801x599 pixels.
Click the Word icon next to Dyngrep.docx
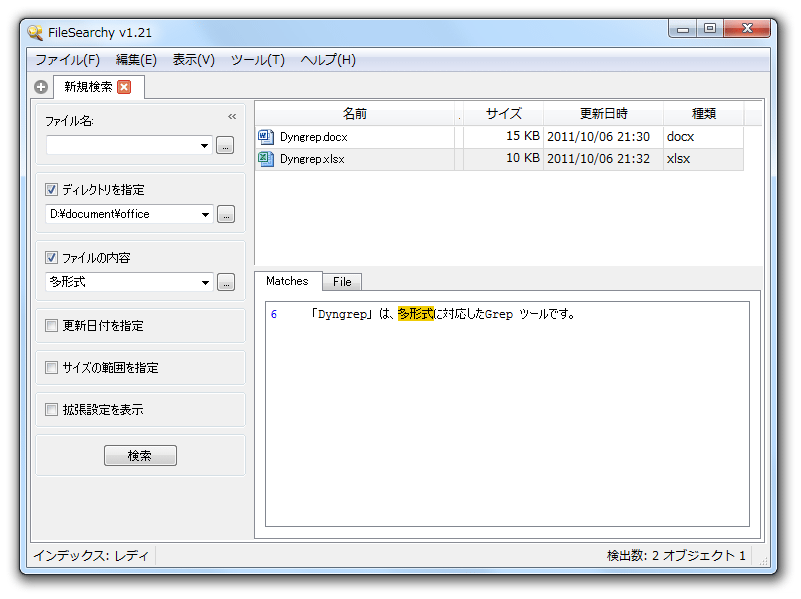tap(266, 137)
